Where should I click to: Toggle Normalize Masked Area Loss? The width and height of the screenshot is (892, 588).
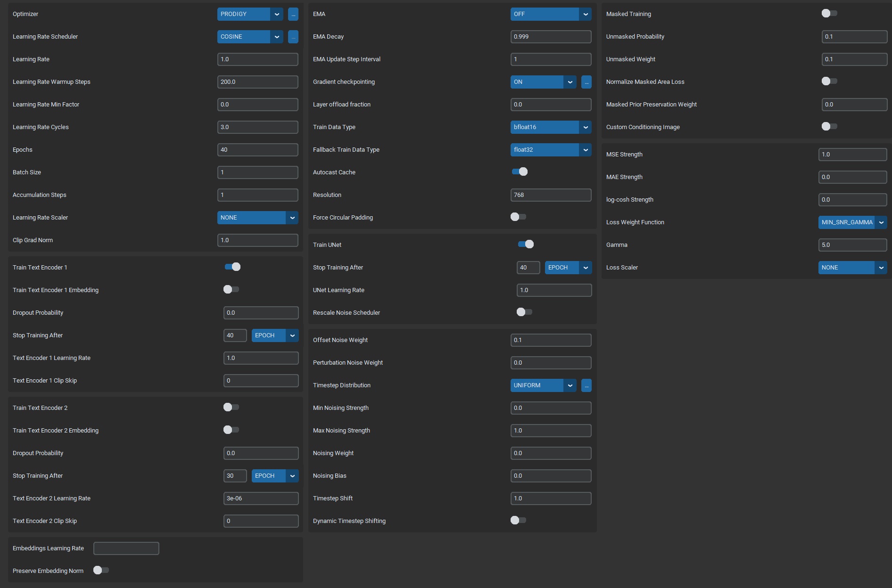point(830,81)
